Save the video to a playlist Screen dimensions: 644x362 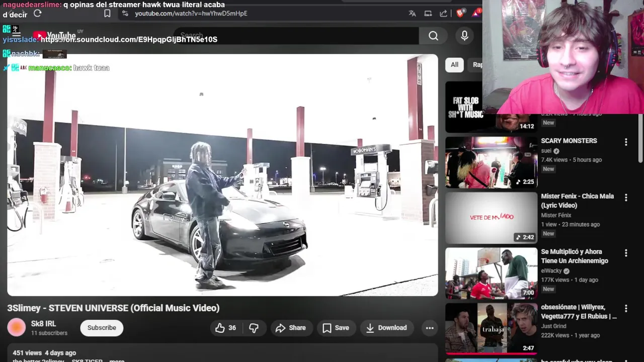click(336, 328)
